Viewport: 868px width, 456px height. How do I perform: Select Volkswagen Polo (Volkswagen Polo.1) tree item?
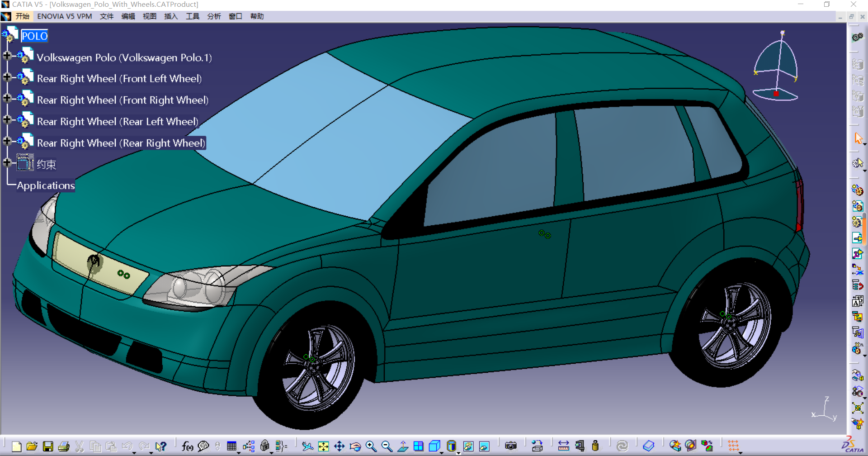pos(124,57)
